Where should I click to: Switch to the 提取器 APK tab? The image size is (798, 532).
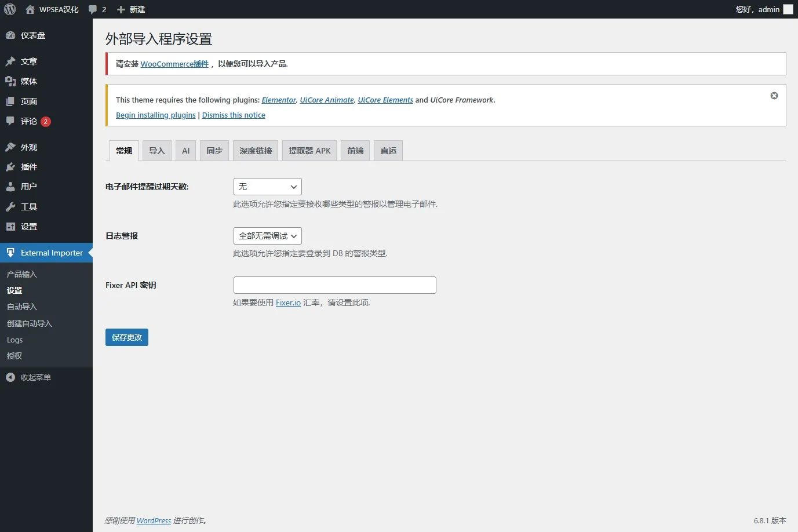pos(309,151)
